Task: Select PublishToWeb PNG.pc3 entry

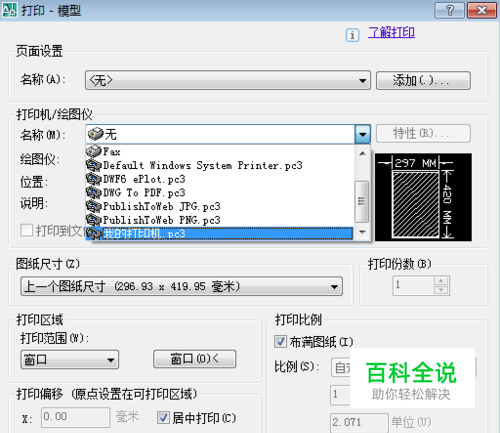Action: pyautogui.click(x=219, y=220)
